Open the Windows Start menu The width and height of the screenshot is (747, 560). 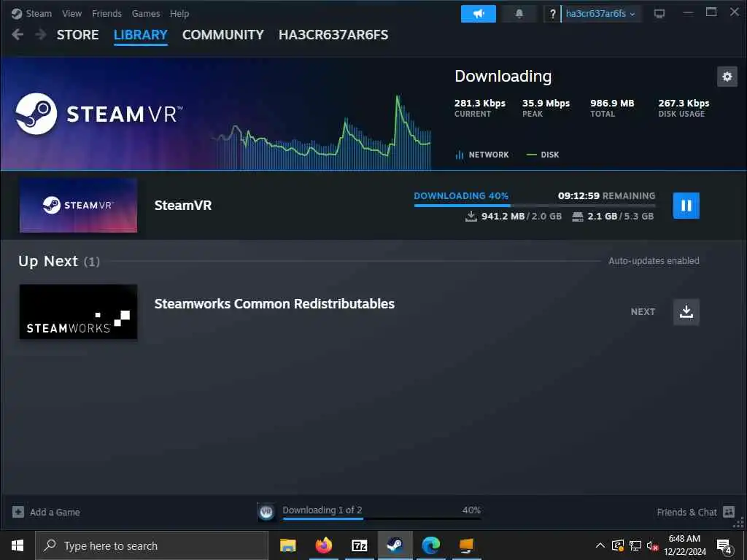18,545
